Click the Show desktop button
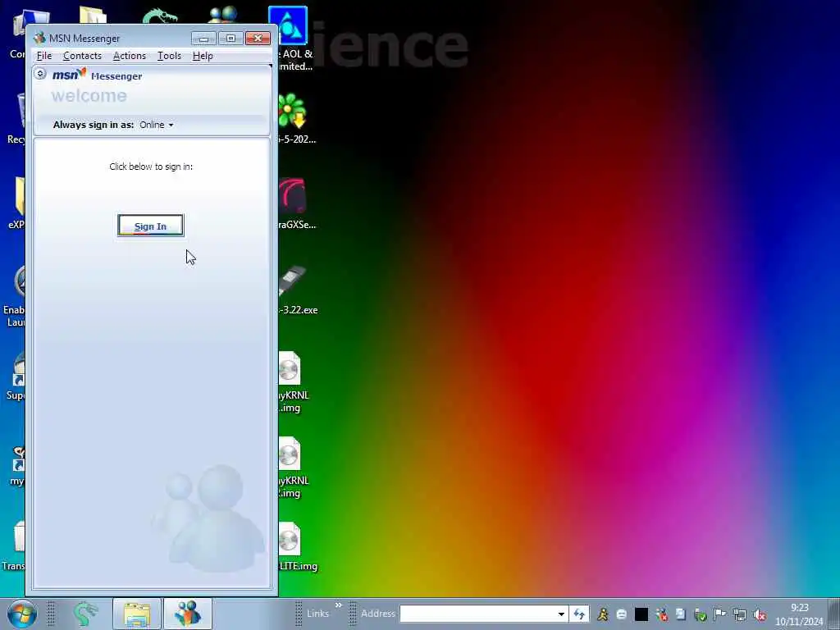The width and height of the screenshot is (840, 630). [x=833, y=614]
